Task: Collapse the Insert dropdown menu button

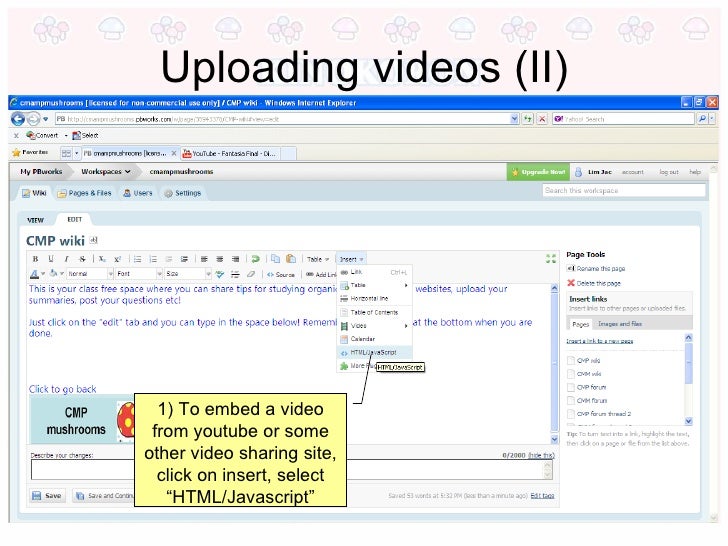Action: coord(351,259)
